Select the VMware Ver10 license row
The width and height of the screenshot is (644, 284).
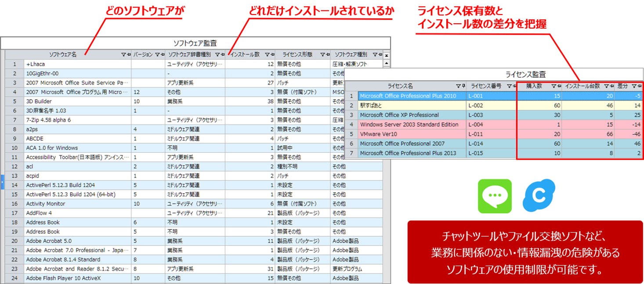pyautogui.click(x=494, y=134)
